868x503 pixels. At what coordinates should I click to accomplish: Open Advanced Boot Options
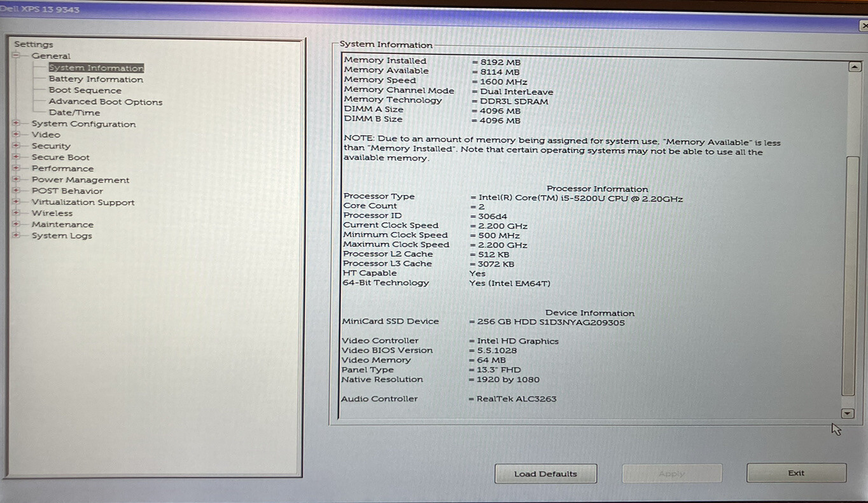point(106,102)
